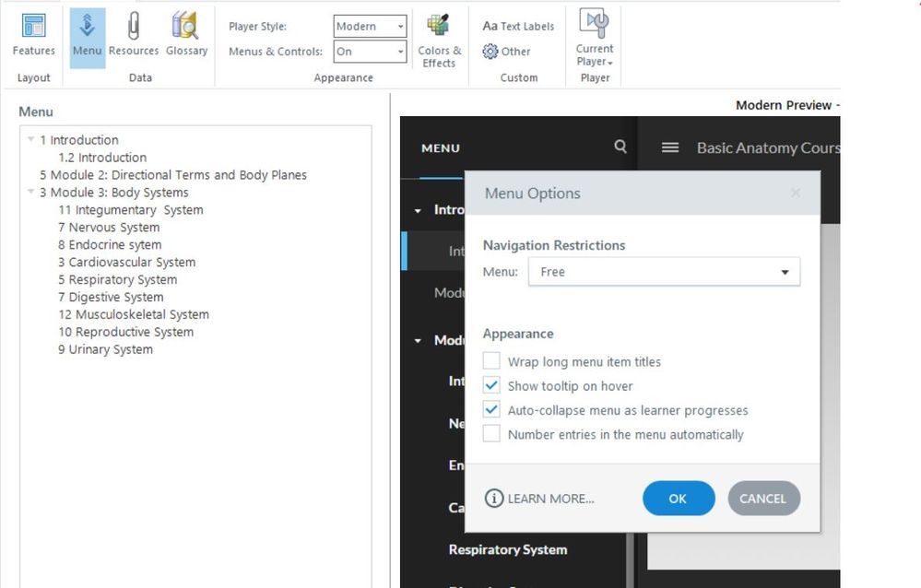Select 7 Nervous System item

point(109,228)
